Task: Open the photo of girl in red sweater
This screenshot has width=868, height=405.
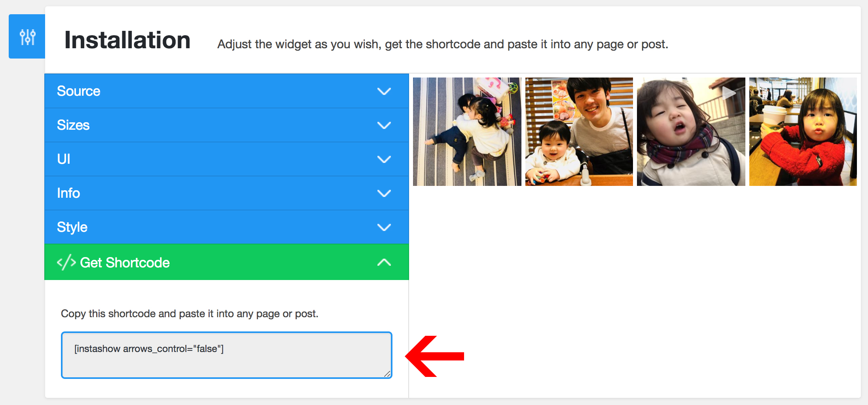Action: pyautogui.click(x=803, y=132)
